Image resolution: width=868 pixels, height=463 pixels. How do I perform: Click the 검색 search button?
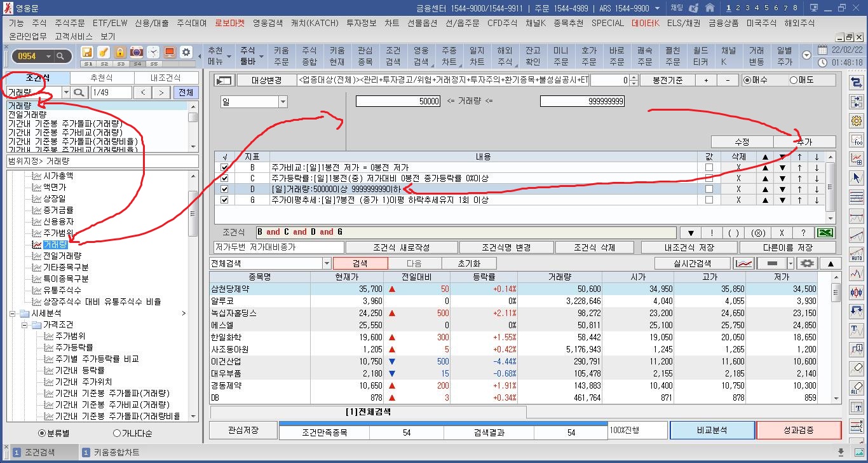(x=360, y=263)
